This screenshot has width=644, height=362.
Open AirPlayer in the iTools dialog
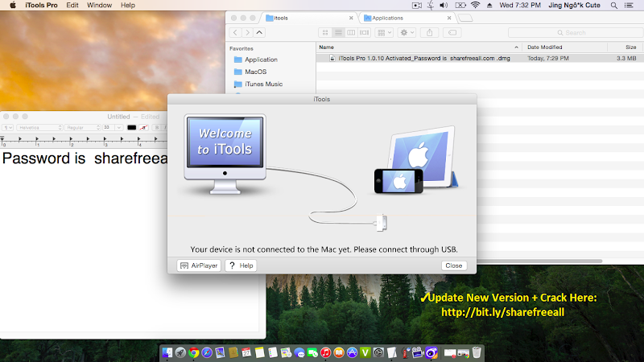199,265
